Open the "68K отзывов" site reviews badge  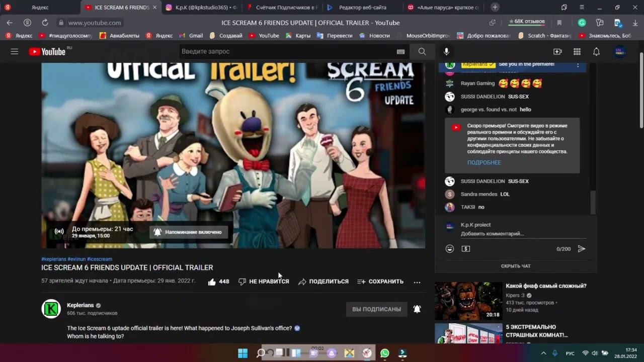tap(526, 22)
